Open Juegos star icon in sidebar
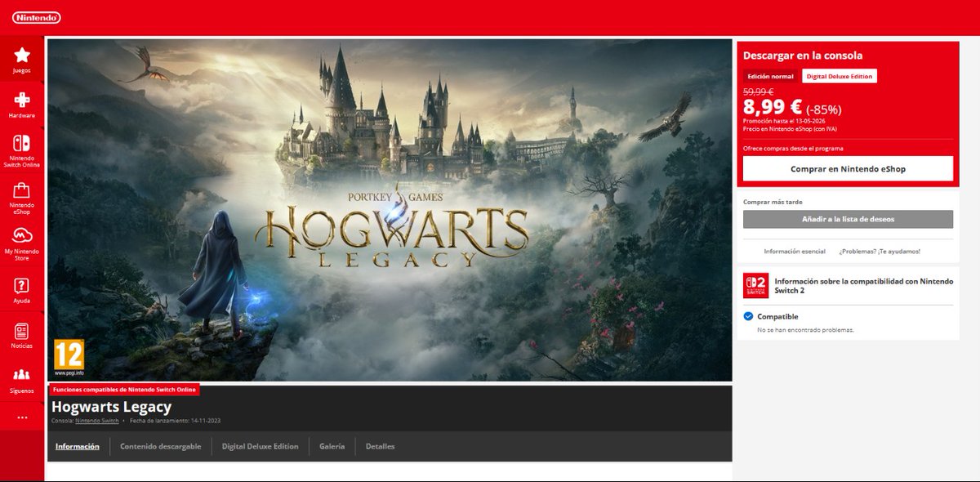 click(22, 55)
